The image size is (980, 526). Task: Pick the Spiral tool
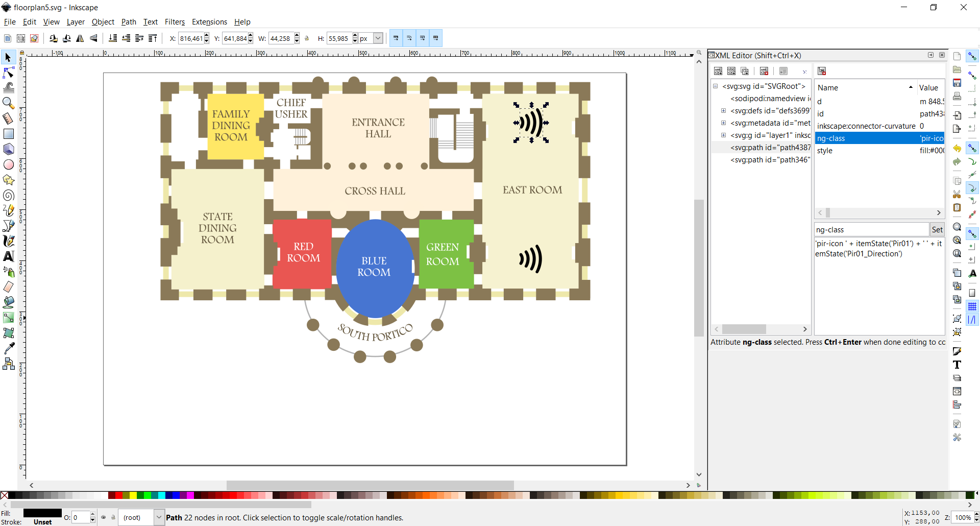[x=9, y=195]
